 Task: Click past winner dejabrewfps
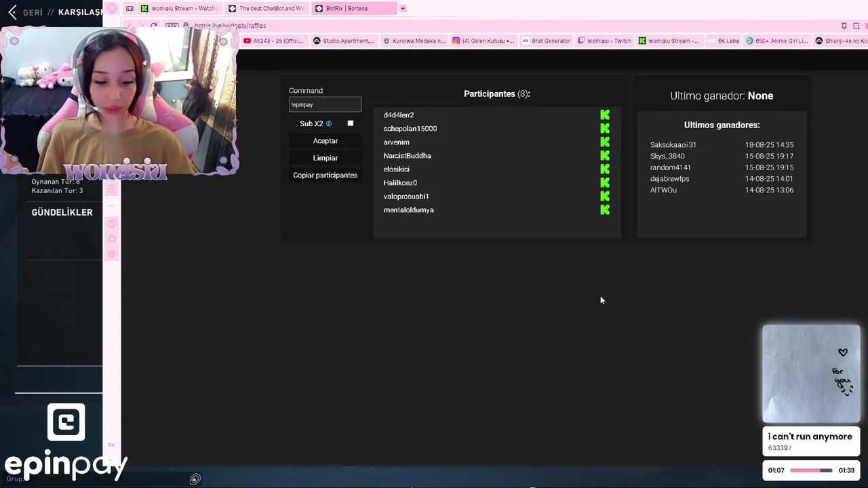click(669, 179)
